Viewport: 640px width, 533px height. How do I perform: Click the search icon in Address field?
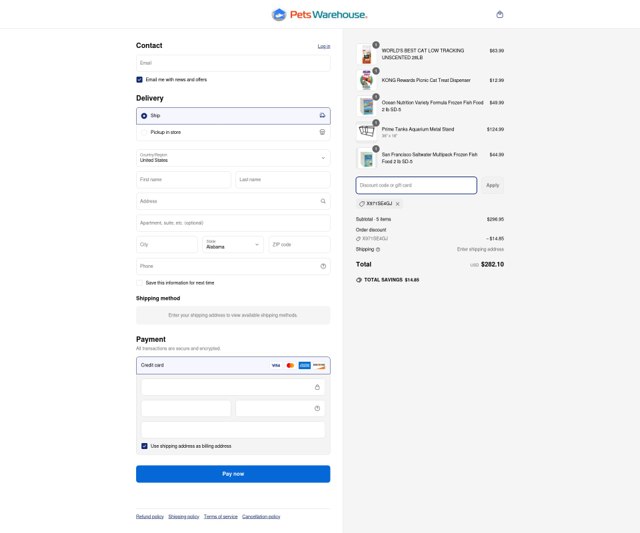pyautogui.click(x=323, y=201)
